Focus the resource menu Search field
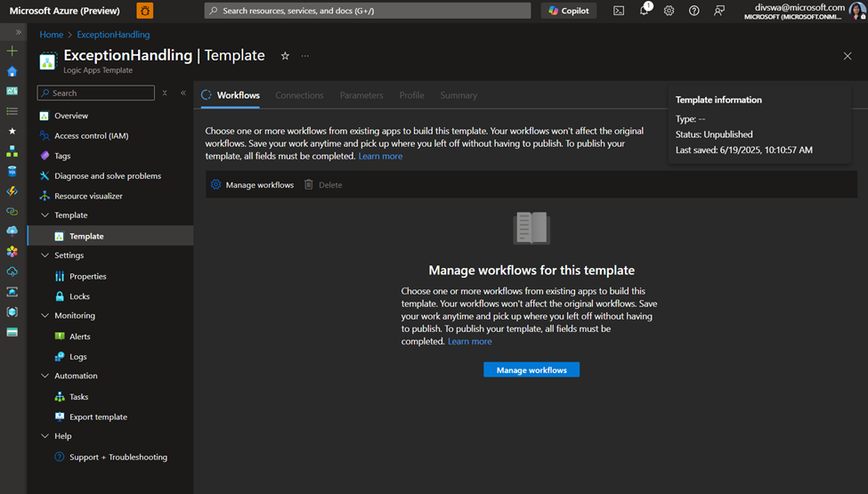This screenshot has height=494, width=868. [96, 93]
